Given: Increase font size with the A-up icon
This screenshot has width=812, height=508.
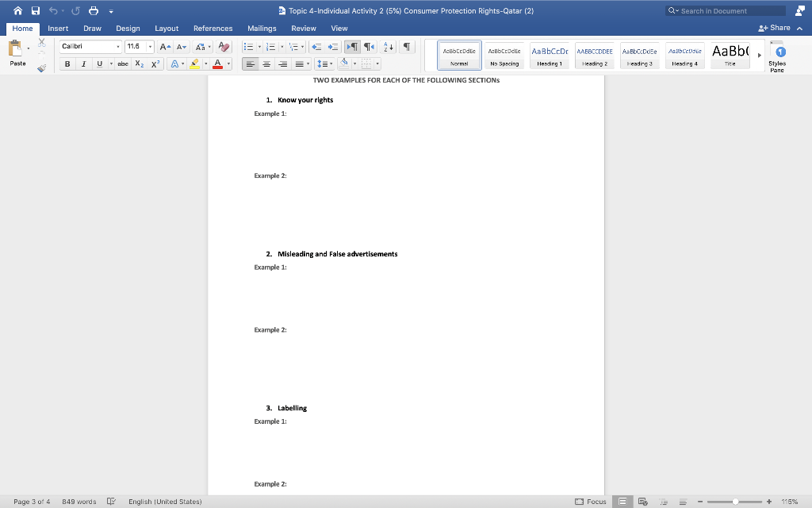Looking at the screenshot, I should 165,47.
